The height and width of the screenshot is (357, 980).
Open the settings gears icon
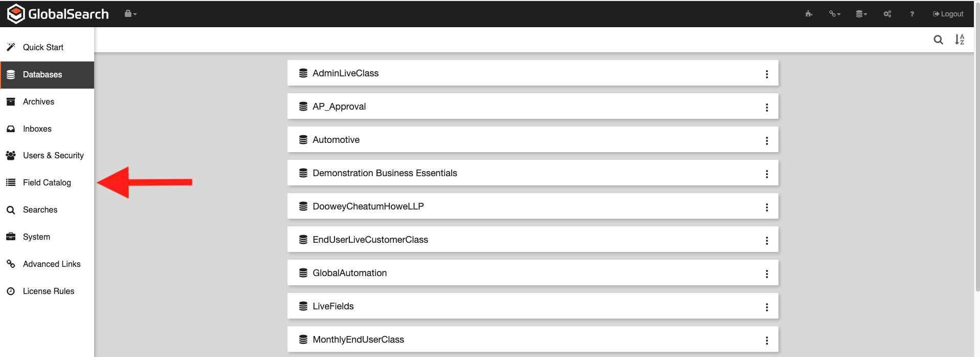coord(887,14)
